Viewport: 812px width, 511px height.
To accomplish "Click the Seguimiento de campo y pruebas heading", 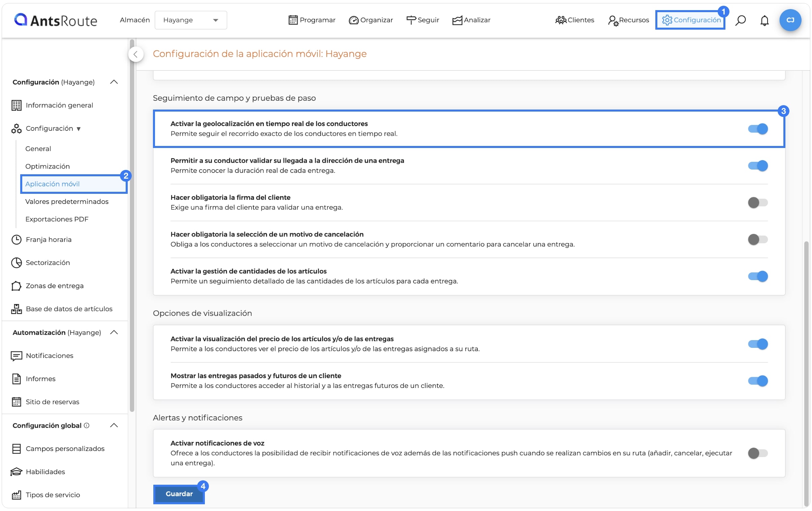I will [235, 98].
